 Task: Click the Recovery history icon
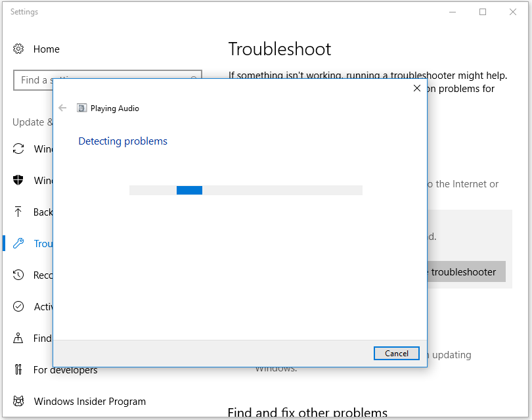18,275
